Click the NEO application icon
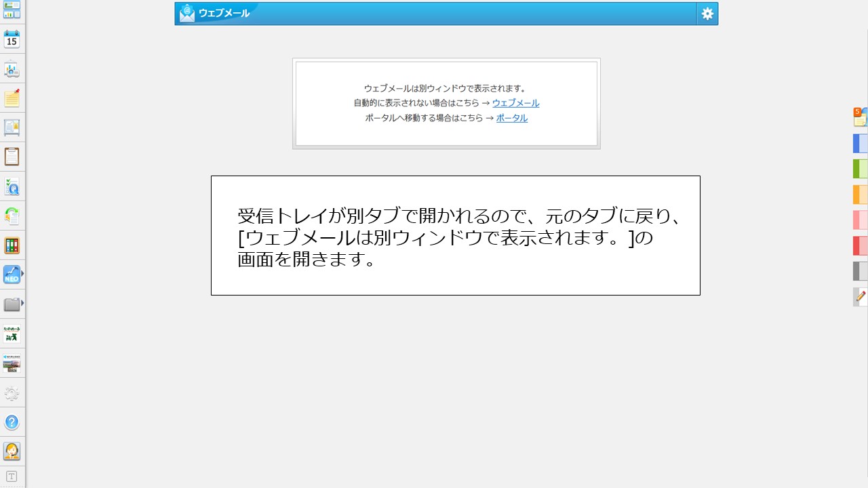This screenshot has height=488, width=868. pos(11,275)
